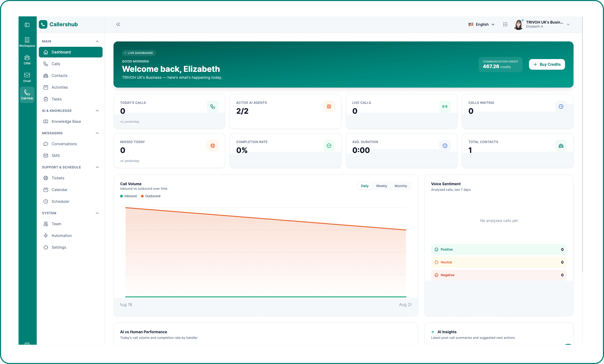
Task: Click the 'Welcome back, Elizabeth' heading
Action: (171, 69)
